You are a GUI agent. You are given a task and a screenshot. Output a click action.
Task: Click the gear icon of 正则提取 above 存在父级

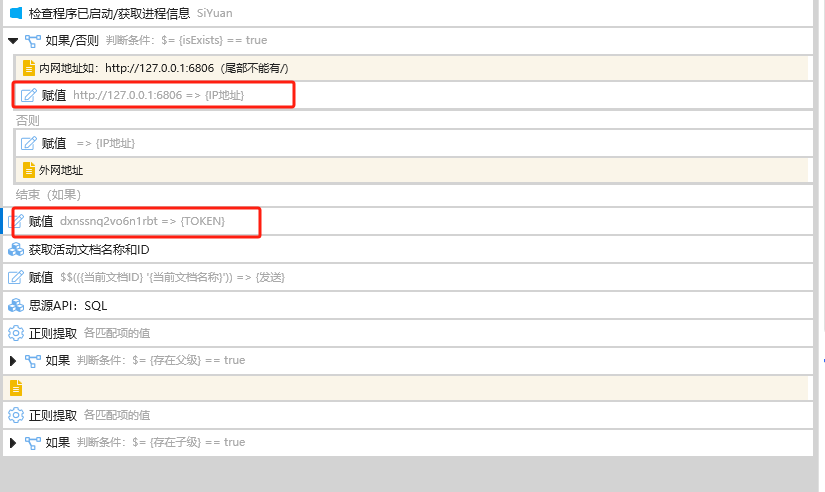point(16,333)
